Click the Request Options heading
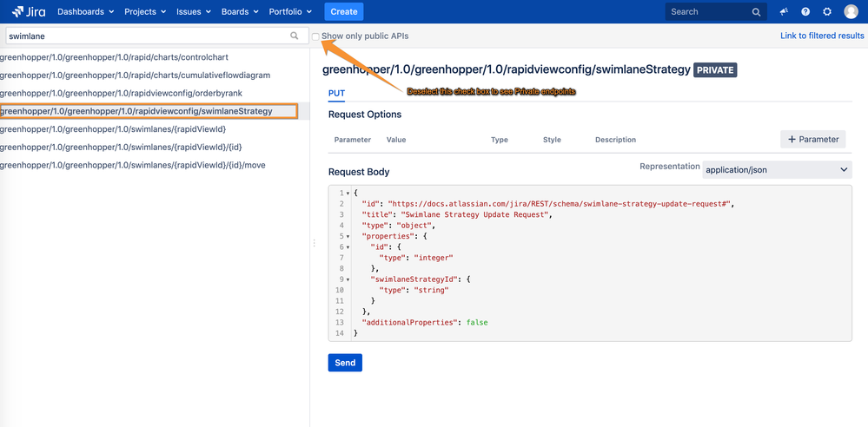The height and width of the screenshot is (427, 868). [365, 115]
